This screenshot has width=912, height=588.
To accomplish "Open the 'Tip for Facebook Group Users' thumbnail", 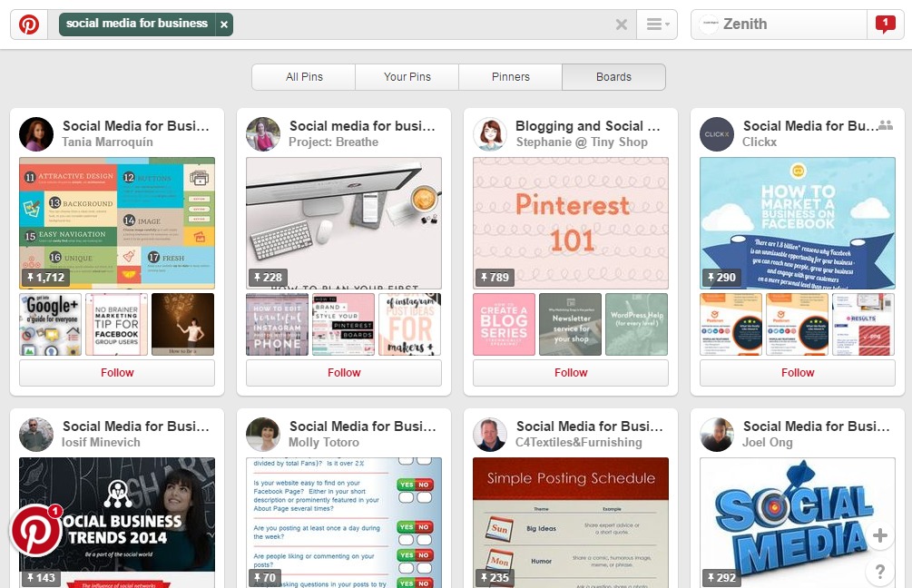I will point(117,325).
